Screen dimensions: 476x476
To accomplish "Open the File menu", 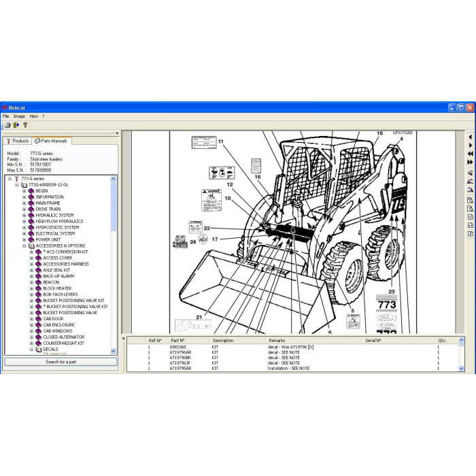I will coord(5,116).
